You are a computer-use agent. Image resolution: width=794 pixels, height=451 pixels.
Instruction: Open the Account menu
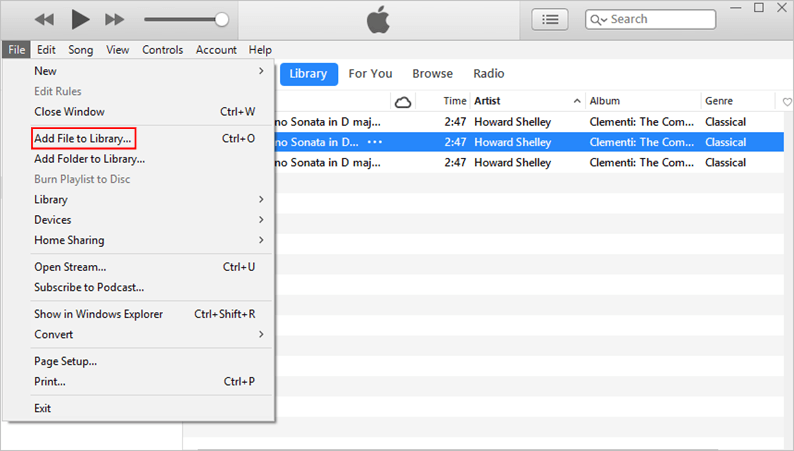pos(216,50)
